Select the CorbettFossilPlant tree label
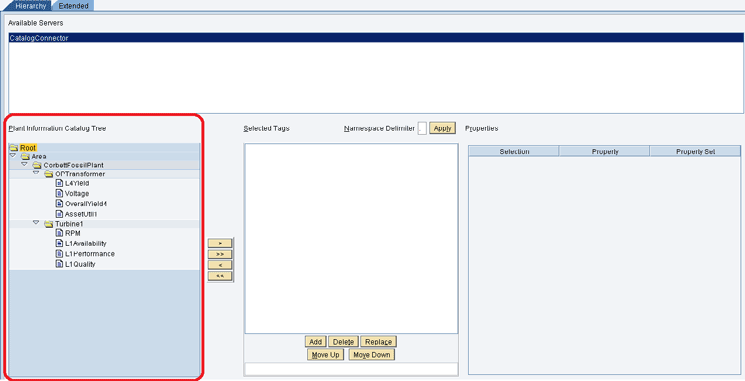 [x=73, y=165]
